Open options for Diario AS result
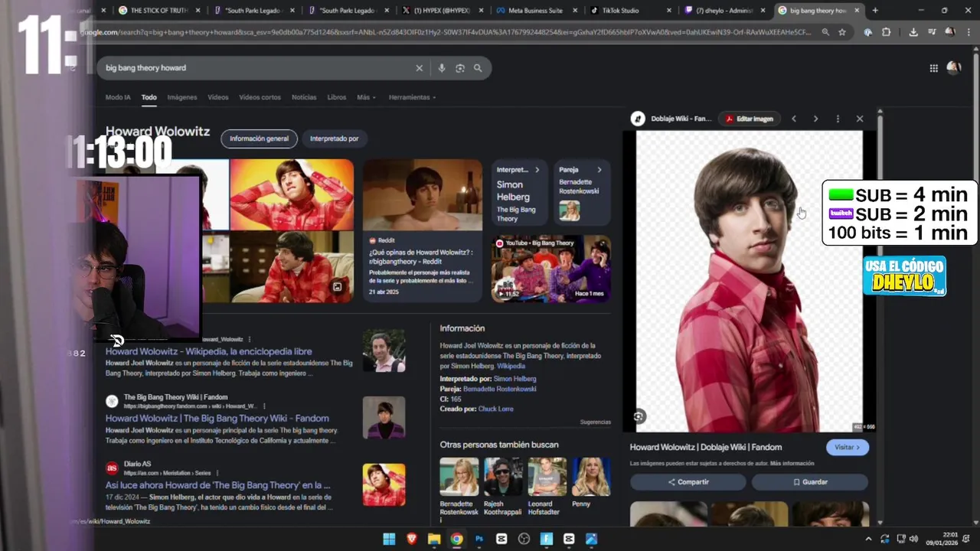The height and width of the screenshot is (551, 980). (x=217, y=473)
